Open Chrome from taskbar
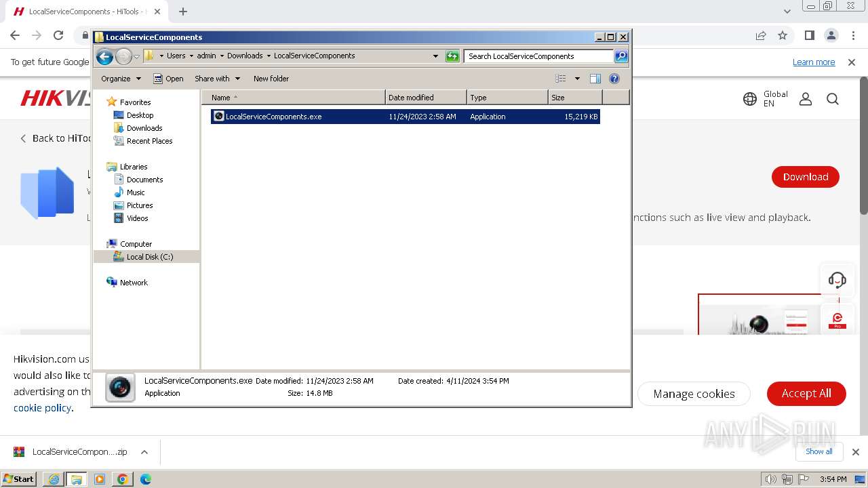 point(123,479)
